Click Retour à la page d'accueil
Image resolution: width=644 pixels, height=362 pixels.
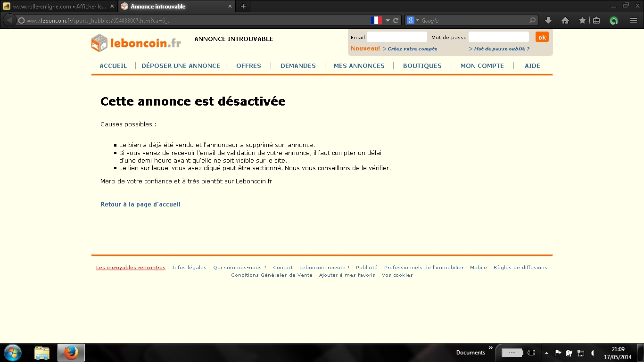[140, 205]
